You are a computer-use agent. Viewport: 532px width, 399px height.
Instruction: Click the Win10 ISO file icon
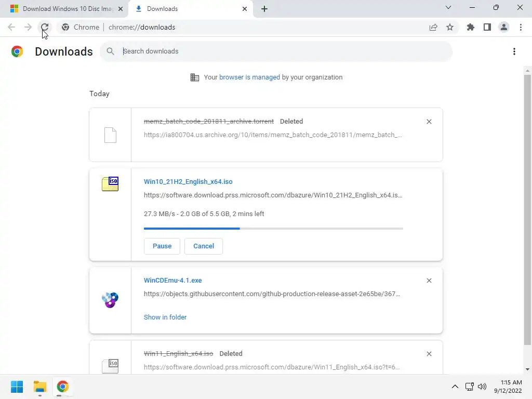point(110,184)
